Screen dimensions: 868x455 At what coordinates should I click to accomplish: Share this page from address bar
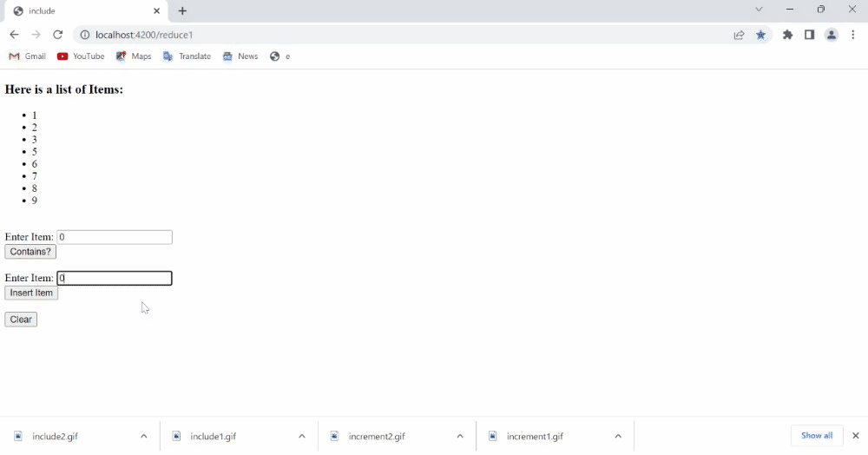(739, 35)
